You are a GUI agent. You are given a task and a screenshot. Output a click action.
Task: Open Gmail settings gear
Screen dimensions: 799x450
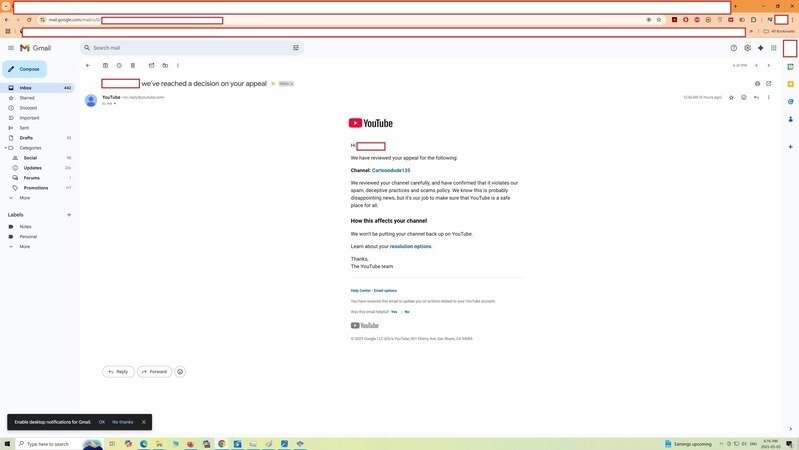747,47
